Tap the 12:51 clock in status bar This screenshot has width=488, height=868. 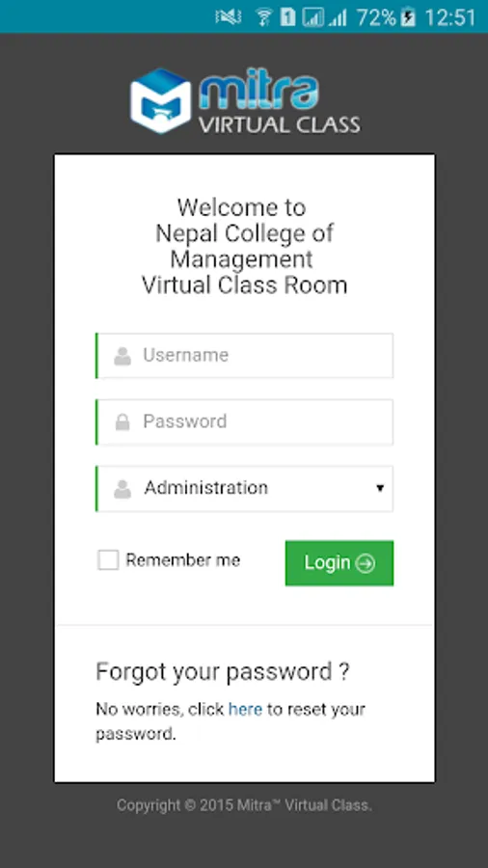tap(450, 17)
